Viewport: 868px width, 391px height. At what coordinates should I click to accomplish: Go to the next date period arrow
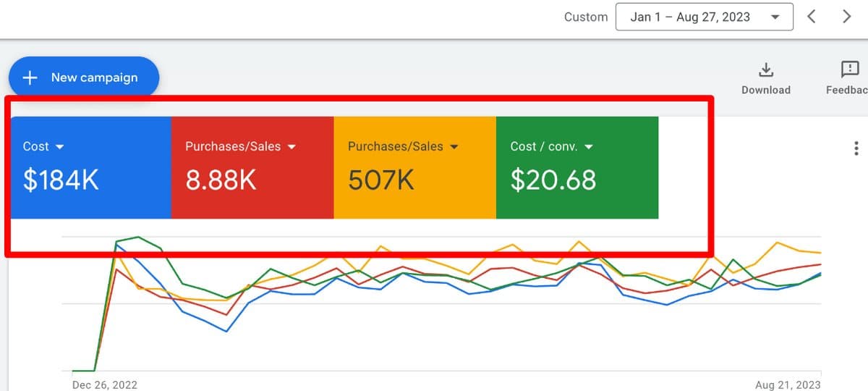[847, 17]
